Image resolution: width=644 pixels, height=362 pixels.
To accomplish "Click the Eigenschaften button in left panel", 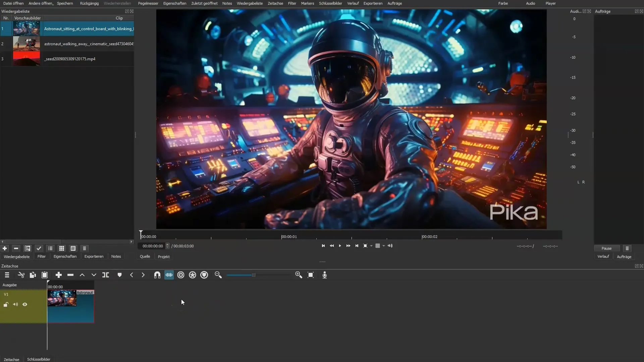I will [65, 256].
